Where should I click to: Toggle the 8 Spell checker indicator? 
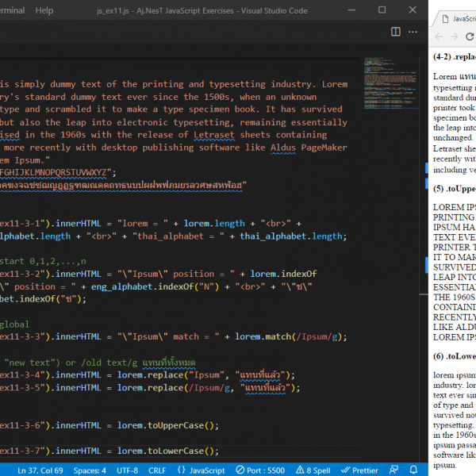[313, 470]
